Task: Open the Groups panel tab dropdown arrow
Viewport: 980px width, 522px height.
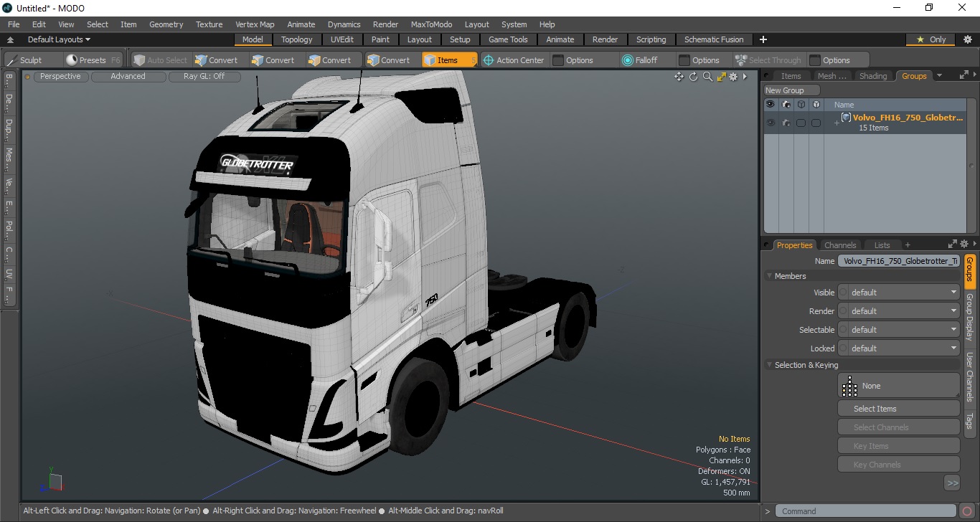Action: [x=939, y=76]
